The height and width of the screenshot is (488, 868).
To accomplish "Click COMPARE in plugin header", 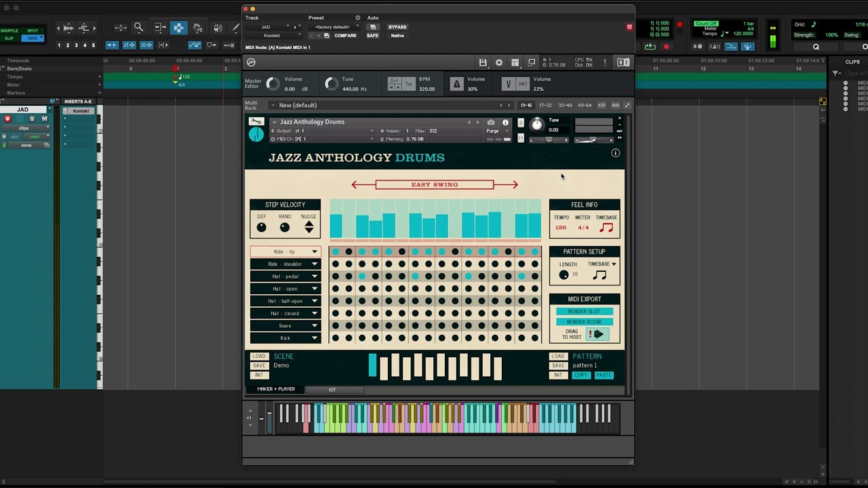I will (345, 35).
